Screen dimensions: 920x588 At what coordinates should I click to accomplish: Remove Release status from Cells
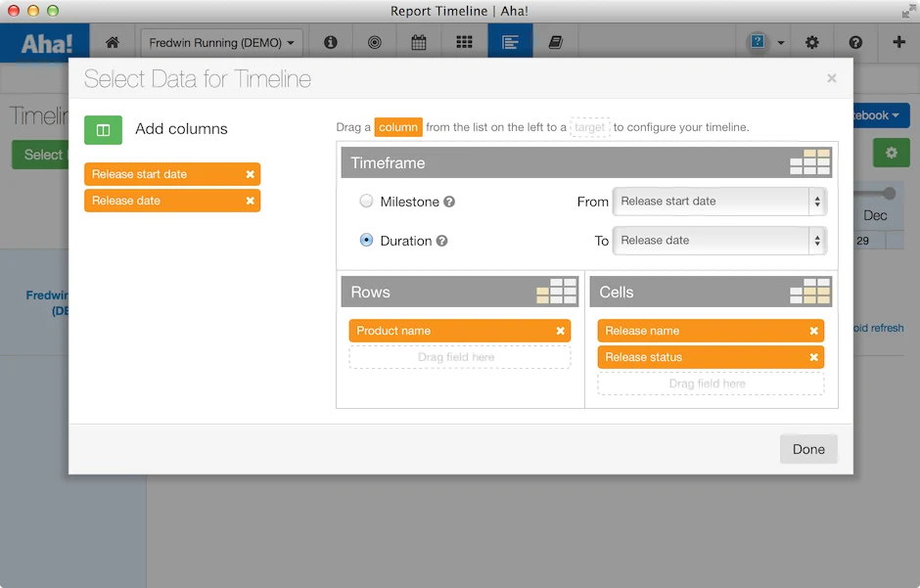[813, 357]
